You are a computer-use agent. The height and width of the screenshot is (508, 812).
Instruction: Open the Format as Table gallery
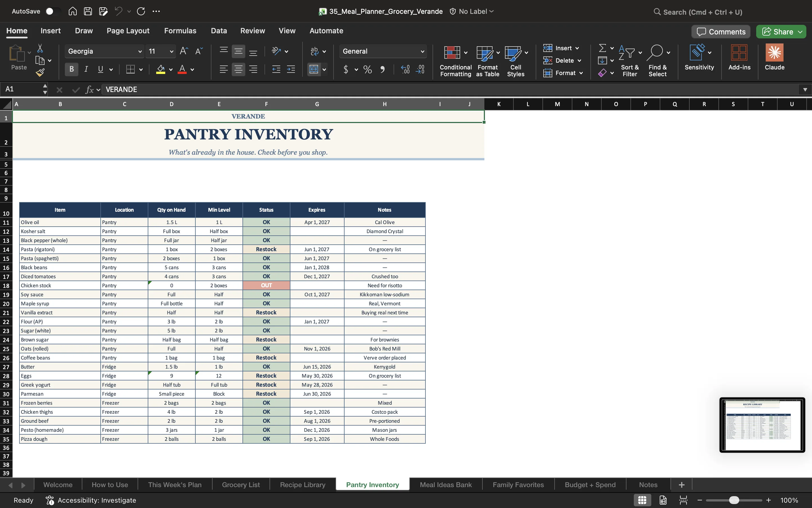coord(487,61)
